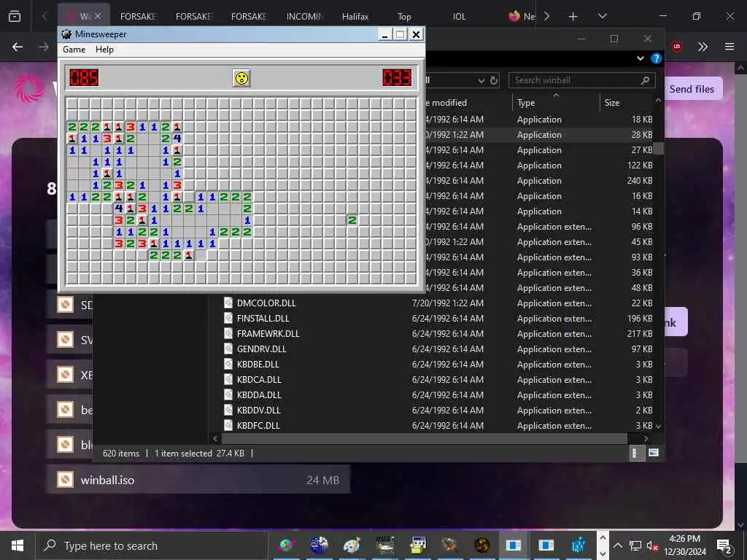This screenshot has height=560, width=747.
Task: Click the Explorer address bar refresh button
Action: [x=494, y=80]
